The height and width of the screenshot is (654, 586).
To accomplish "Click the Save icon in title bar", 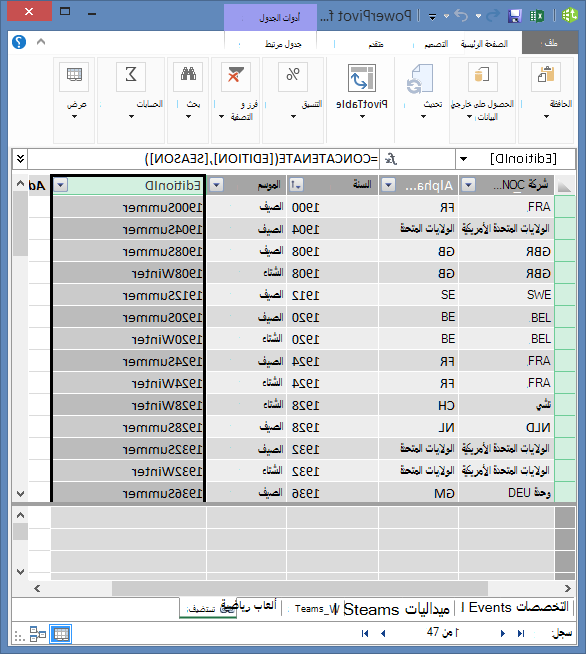I will point(515,16).
